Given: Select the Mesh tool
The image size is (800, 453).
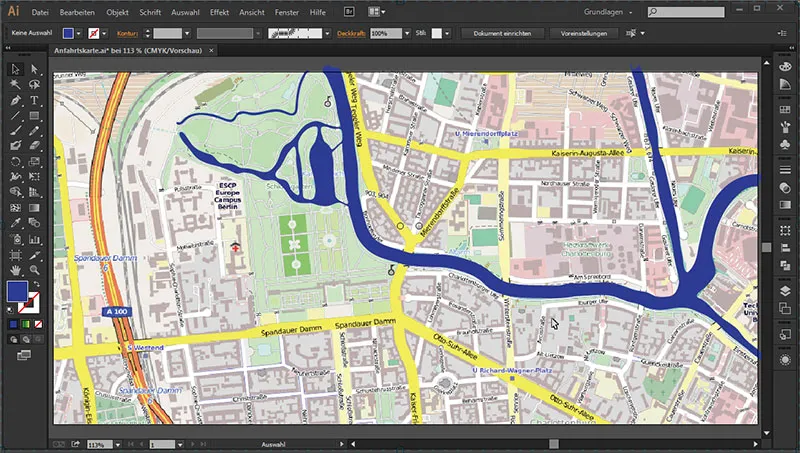Looking at the screenshot, I should 15,208.
